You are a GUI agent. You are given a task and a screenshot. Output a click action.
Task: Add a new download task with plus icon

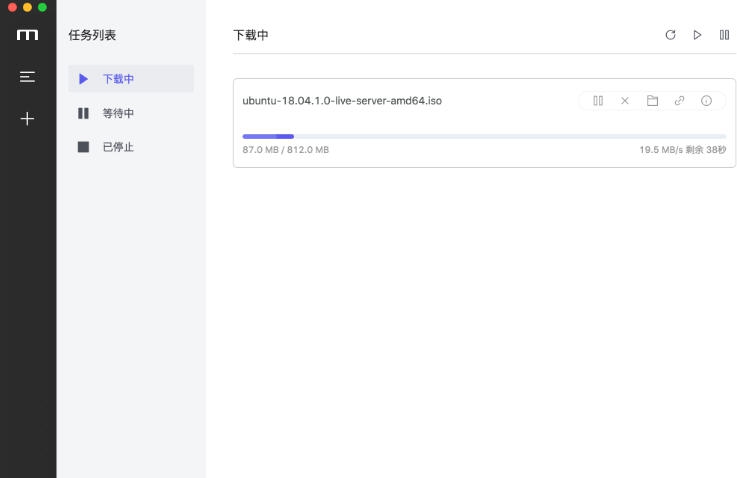(x=27, y=118)
